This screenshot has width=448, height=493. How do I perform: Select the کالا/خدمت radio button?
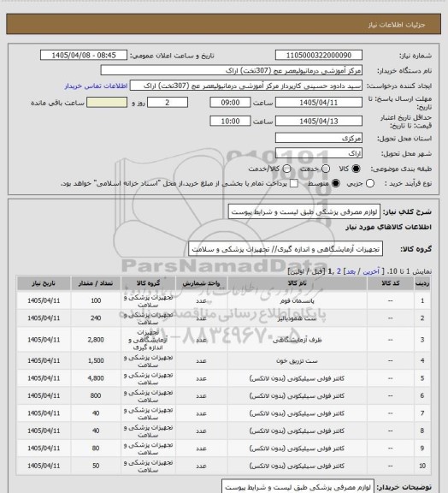(286, 169)
